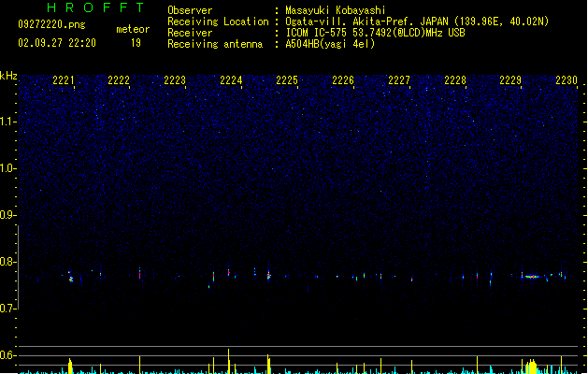The image size is (588, 374).
Task: Select the filename 09272220.png
Action: (x=51, y=24)
